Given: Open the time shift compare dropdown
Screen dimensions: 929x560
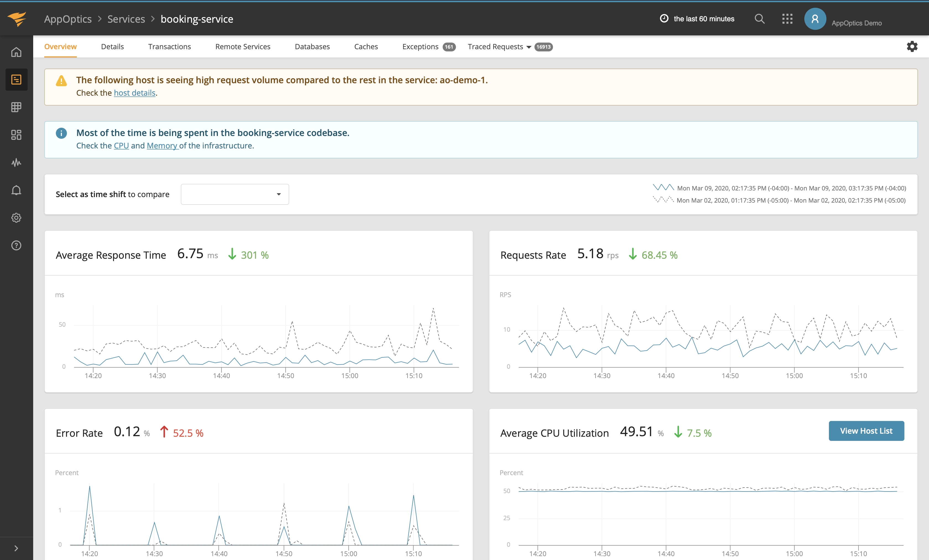Looking at the screenshot, I should point(235,194).
